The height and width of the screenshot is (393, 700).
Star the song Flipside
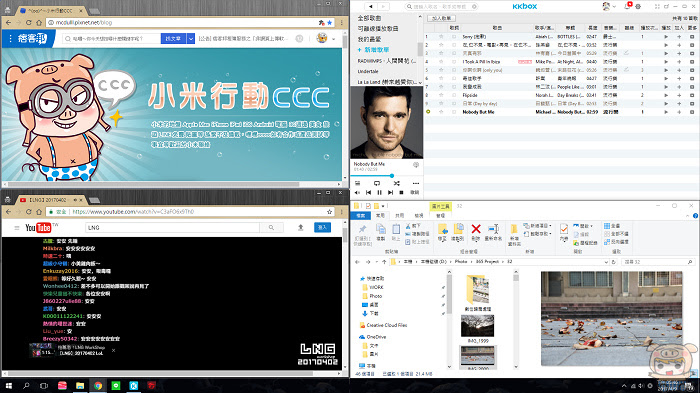(x=441, y=95)
